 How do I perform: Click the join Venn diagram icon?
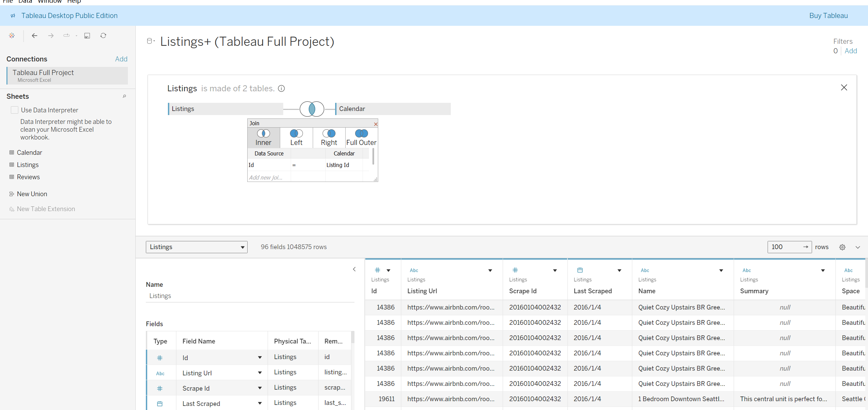312,109
